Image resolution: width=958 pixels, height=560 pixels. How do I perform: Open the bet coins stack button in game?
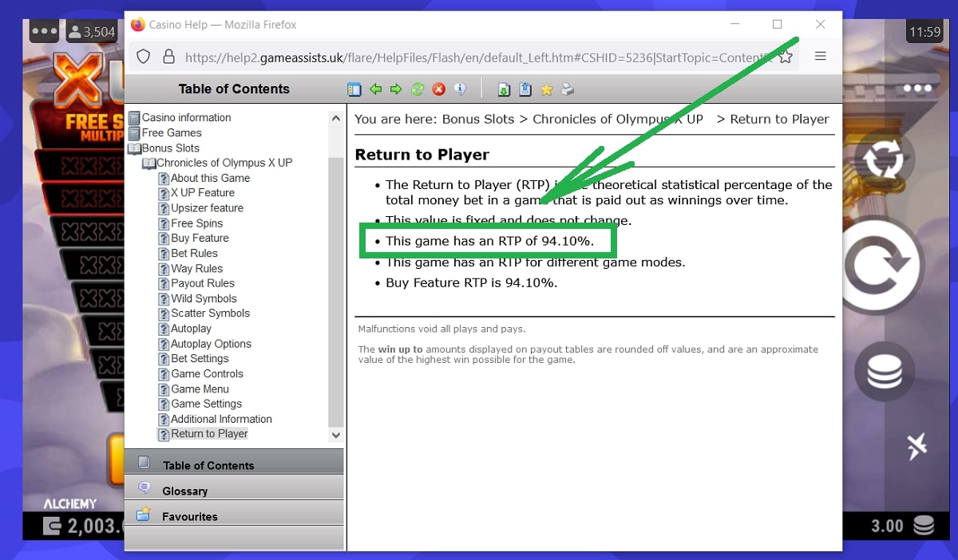(884, 372)
